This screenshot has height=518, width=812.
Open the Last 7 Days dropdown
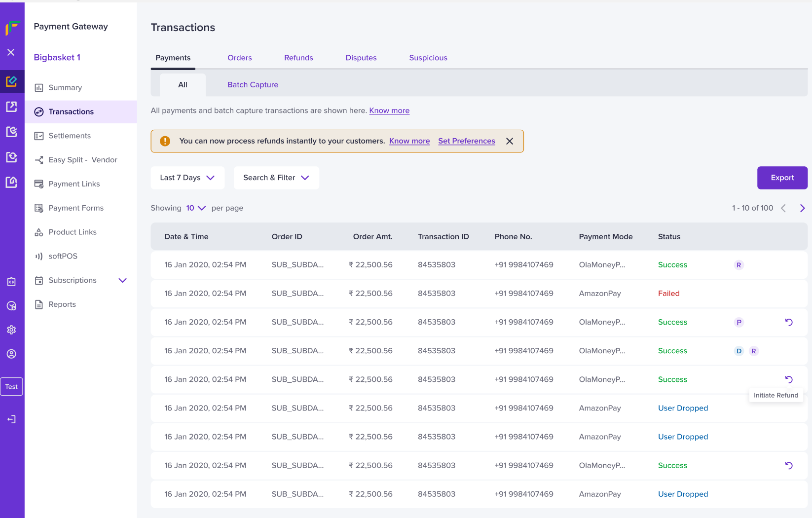(x=187, y=178)
